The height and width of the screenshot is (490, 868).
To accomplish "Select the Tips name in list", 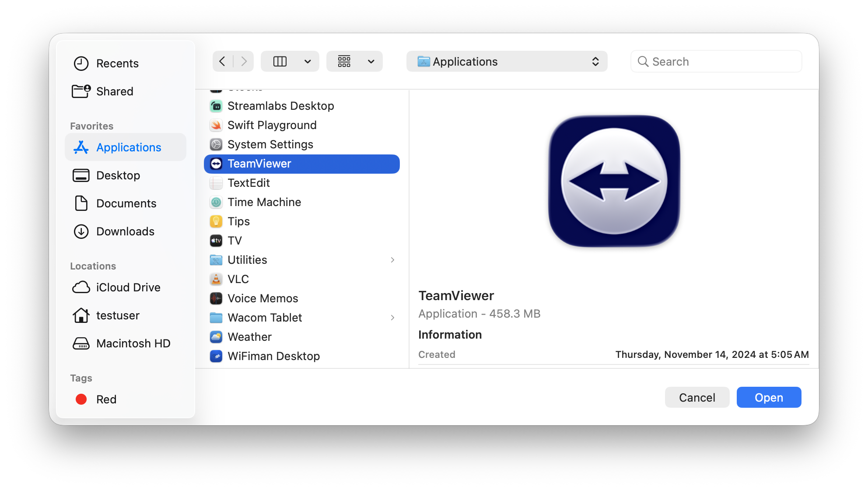I will click(239, 221).
